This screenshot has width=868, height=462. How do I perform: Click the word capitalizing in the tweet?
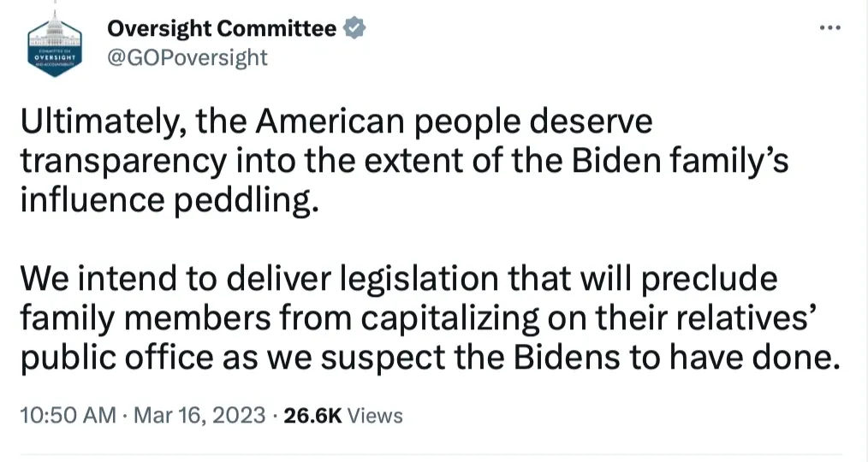(450, 319)
